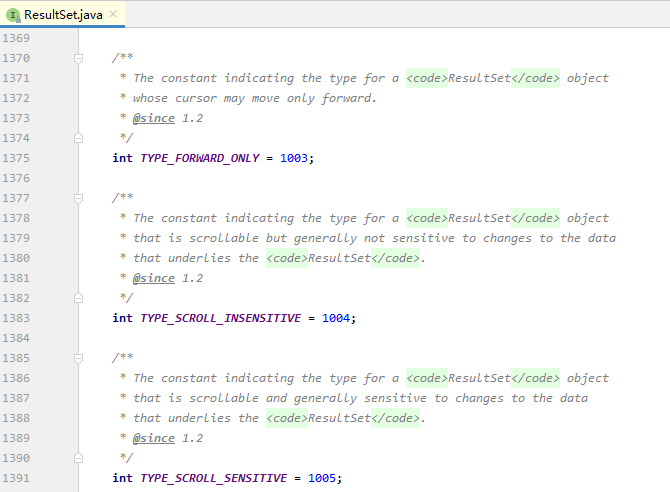Collapse fold marker at line 1390 comment end
This screenshot has width=670, height=492.
(78, 458)
